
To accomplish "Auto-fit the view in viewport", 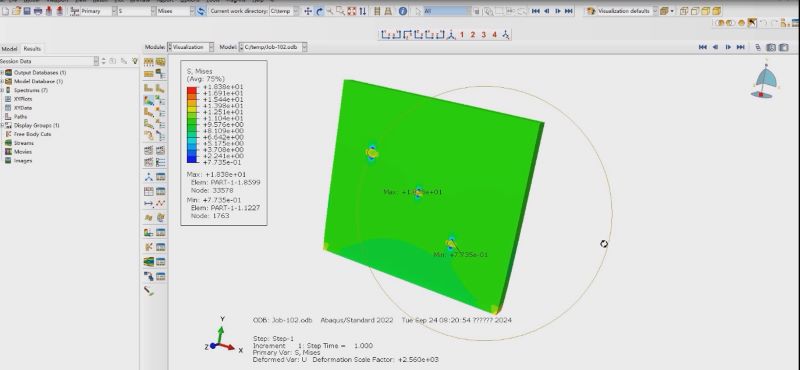I will 352,11.
